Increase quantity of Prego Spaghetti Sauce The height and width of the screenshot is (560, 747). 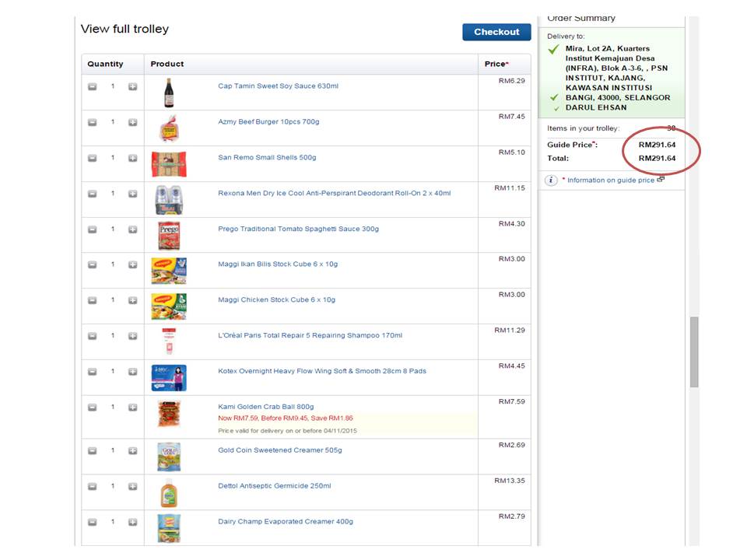tap(132, 229)
